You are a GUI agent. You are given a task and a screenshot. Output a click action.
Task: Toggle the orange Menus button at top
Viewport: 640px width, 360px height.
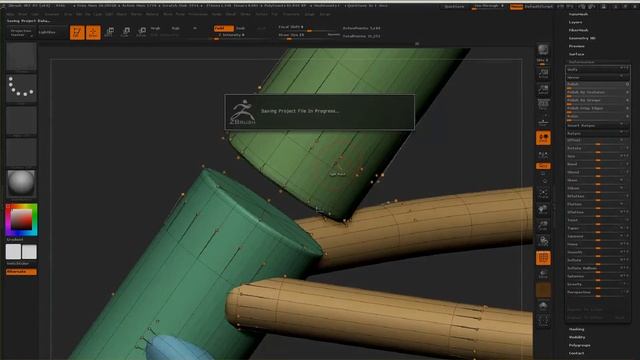click(516, 7)
